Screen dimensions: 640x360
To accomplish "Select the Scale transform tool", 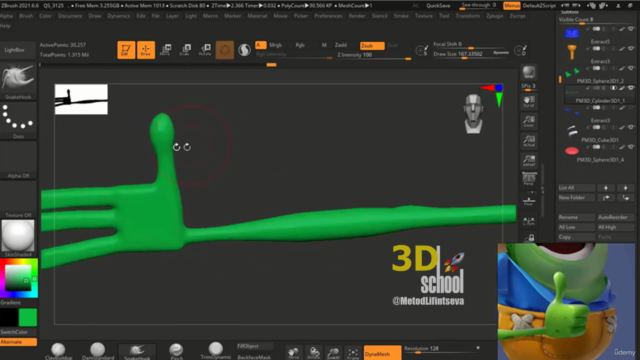I will 185,50.
